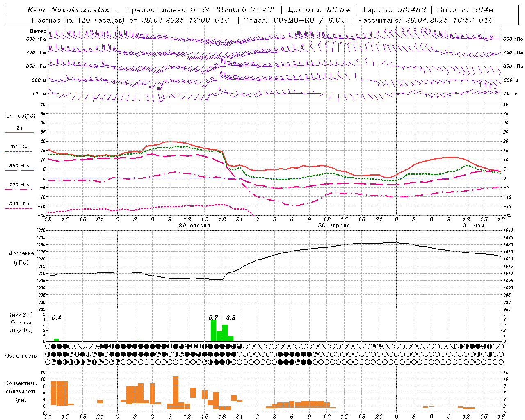Click the Облачность cloudiness row label
The height and width of the screenshot is (420, 525).
tap(21, 356)
